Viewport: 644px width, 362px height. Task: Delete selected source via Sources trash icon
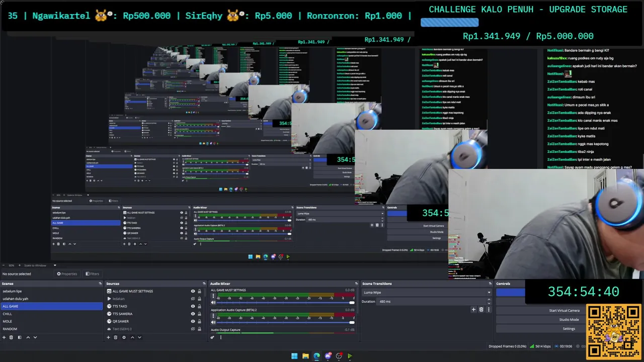tap(115, 337)
